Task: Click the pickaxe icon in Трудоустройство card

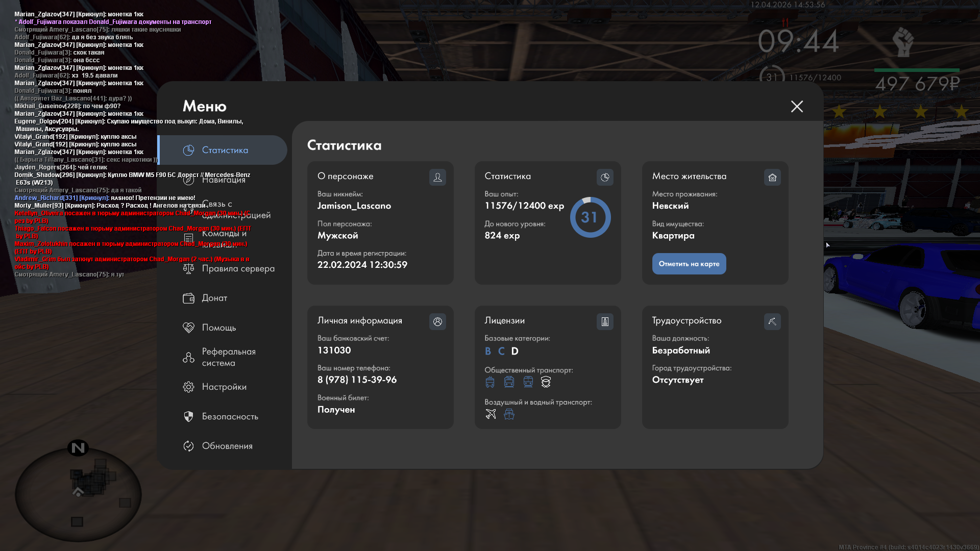Action: pyautogui.click(x=772, y=321)
